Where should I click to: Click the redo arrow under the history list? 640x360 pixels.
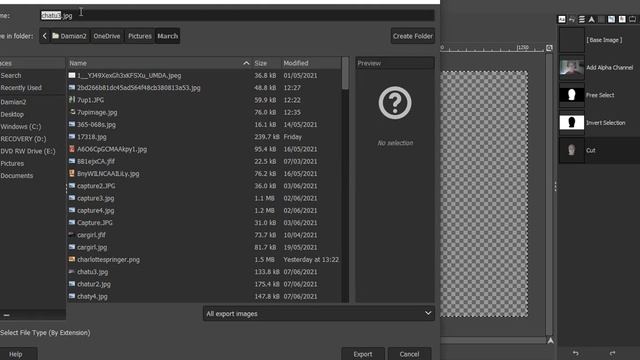pos(612,353)
